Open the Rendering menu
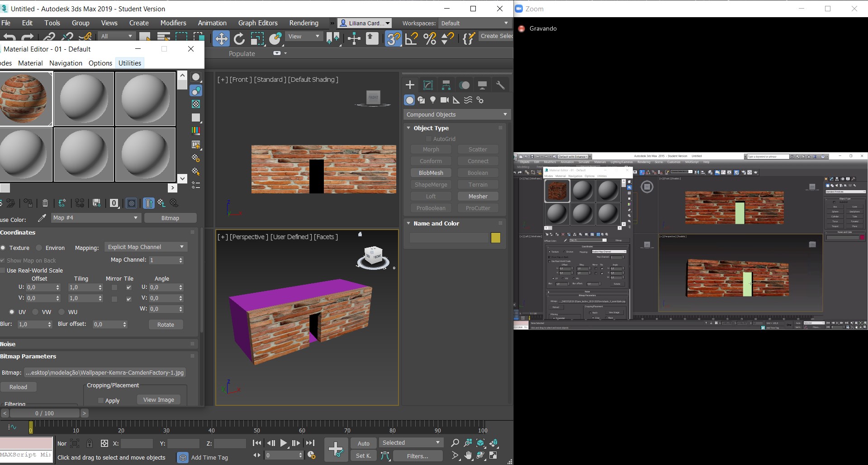The width and height of the screenshot is (868, 465). tap(304, 23)
